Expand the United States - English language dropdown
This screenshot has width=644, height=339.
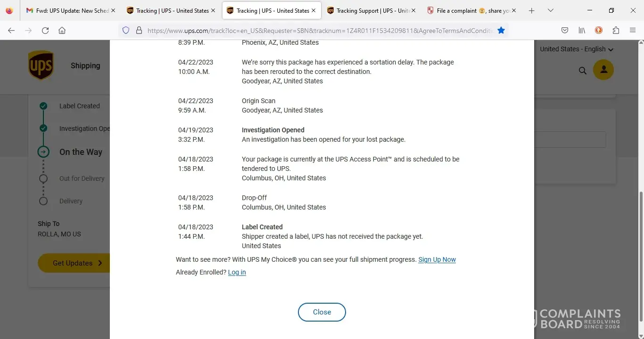[577, 49]
